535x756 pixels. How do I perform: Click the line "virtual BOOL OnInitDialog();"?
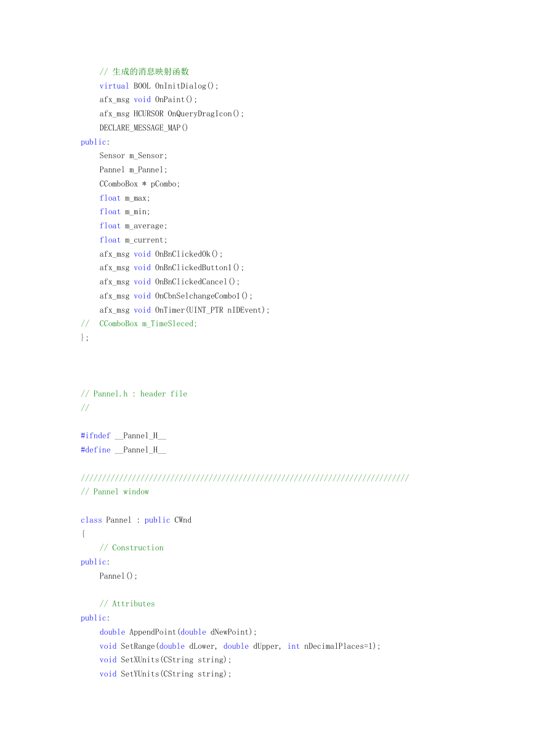pos(159,86)
